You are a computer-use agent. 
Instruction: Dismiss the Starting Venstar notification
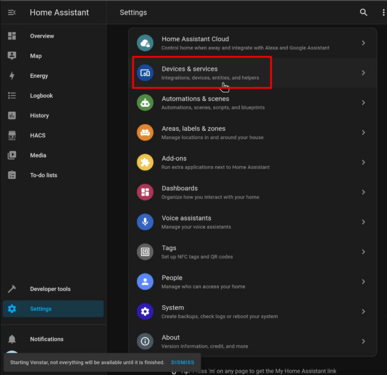(x=182, y=362)
